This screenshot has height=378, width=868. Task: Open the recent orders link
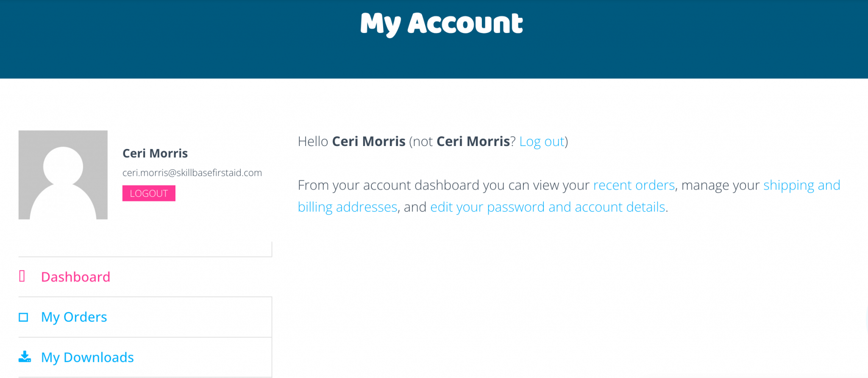click(x=634, y=185)
